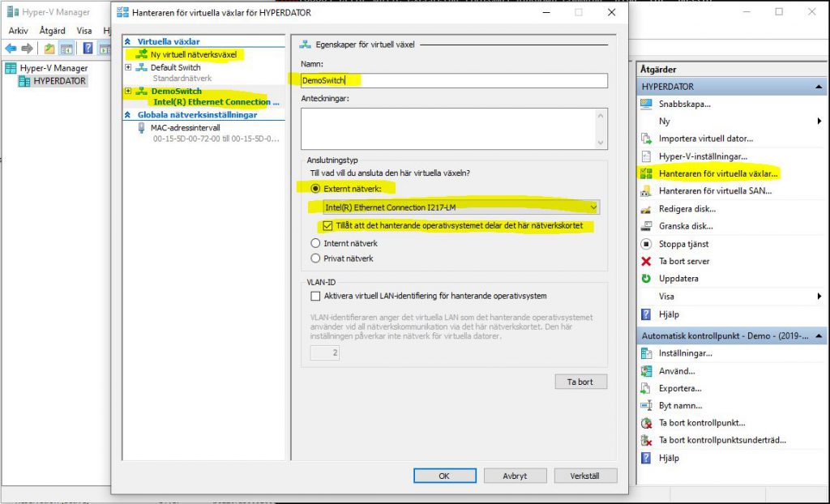Select Internt nätverk radio button

coord(315,243)
